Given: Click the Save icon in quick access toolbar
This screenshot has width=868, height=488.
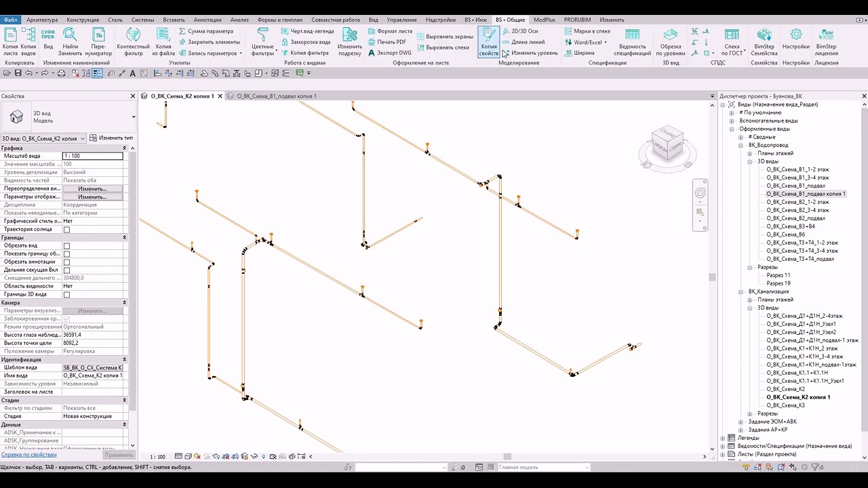Looking at the screenshot, I should 18,73.
